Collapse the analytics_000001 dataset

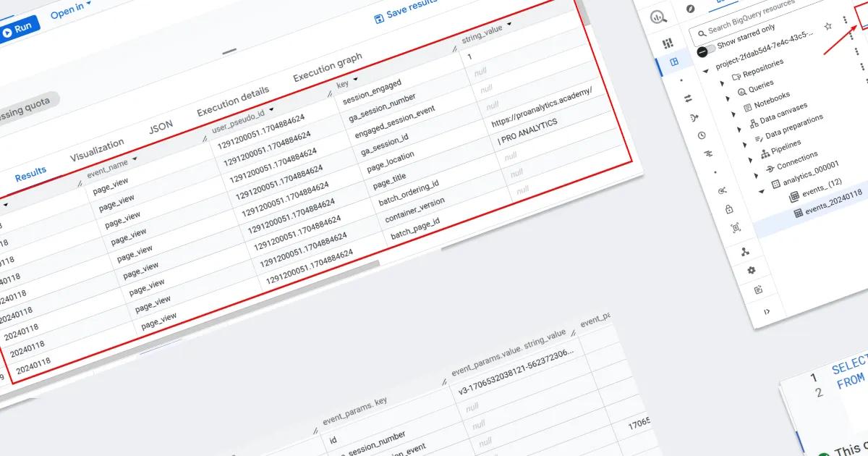click(761, 192)
